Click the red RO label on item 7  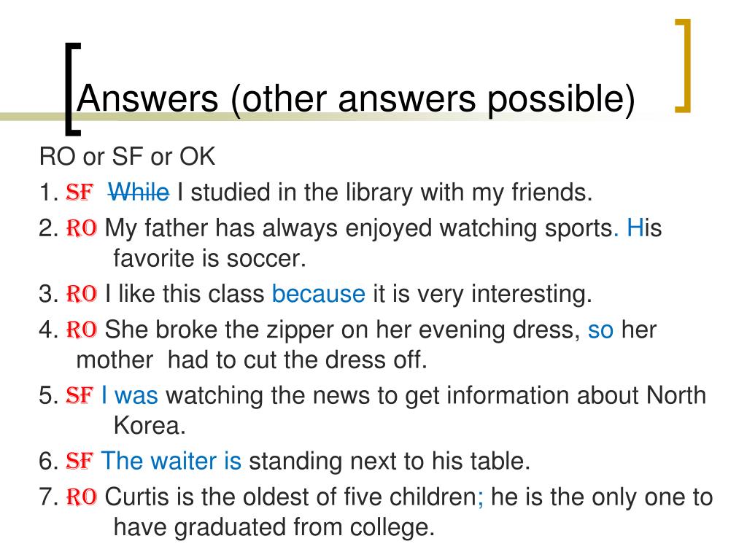tap(82, 497)
